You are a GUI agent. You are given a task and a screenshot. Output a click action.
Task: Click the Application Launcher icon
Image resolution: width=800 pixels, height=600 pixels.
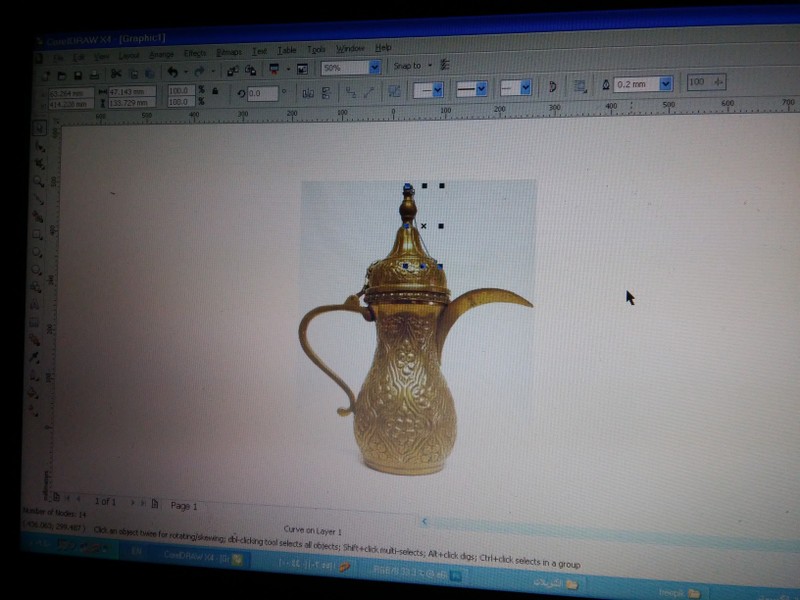pyautogui.click(x=274, y=69)
